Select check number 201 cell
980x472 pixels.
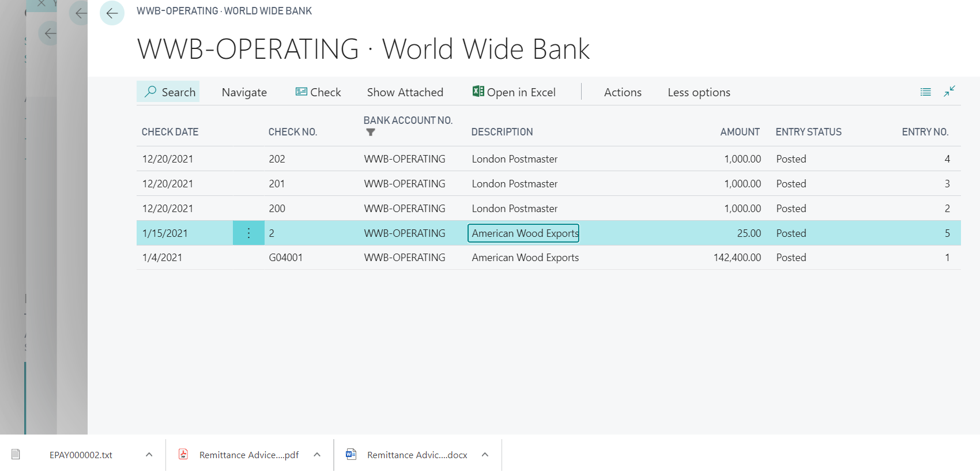(x=277, y=184)
